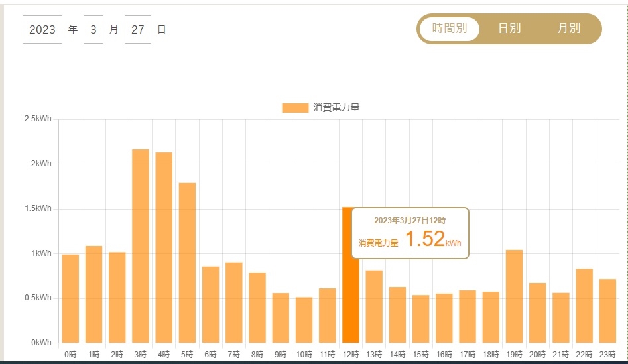Click the 1.5kWh axis label

[x=38, y=208]
